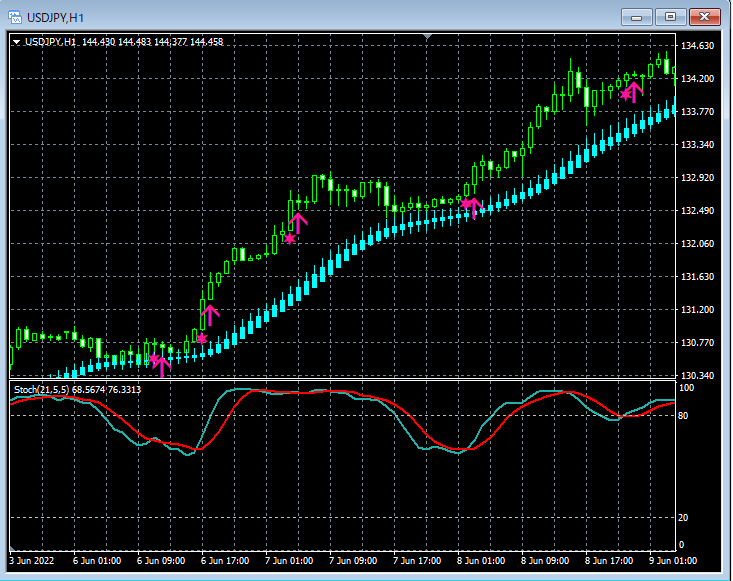Close the USDJPY,H1 chart window
This screenshot has width=733, height=581.
(x=705, y=16)
